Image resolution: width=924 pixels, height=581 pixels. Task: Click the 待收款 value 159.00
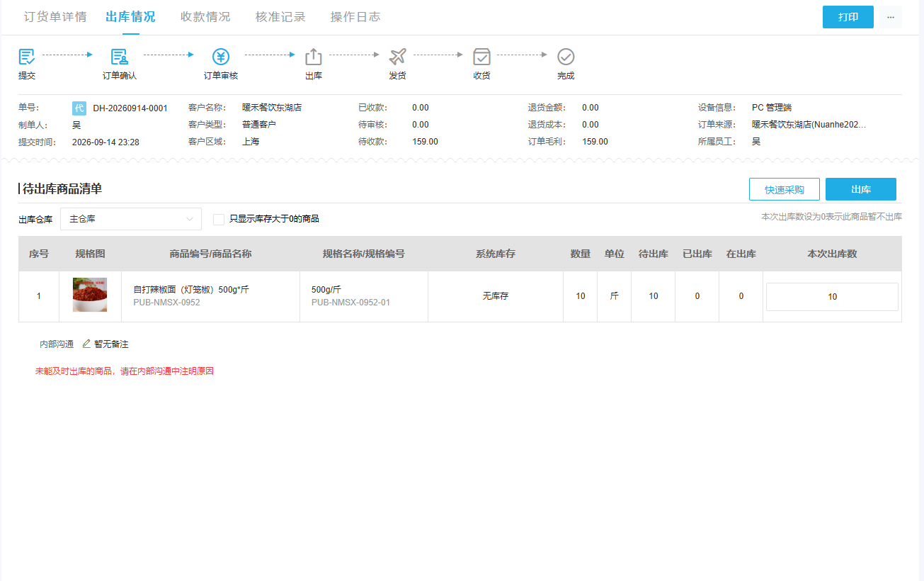pyautogui.click(x=425, y=142)
